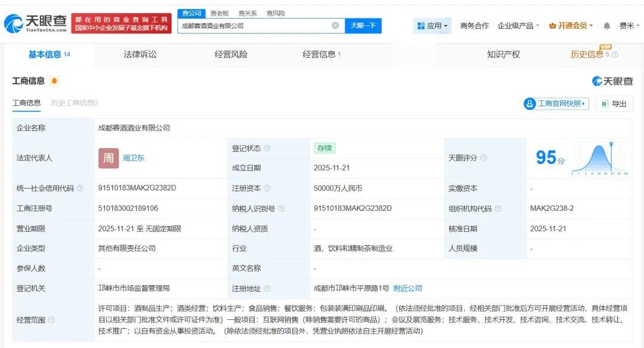Click the company search input field
The width and height of the screenshot is (644, 348).
coord(256,26)
